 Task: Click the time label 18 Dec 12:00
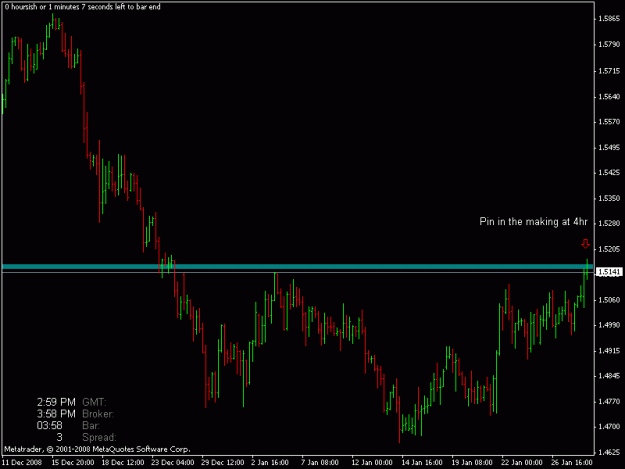click(x=123, y=463)
